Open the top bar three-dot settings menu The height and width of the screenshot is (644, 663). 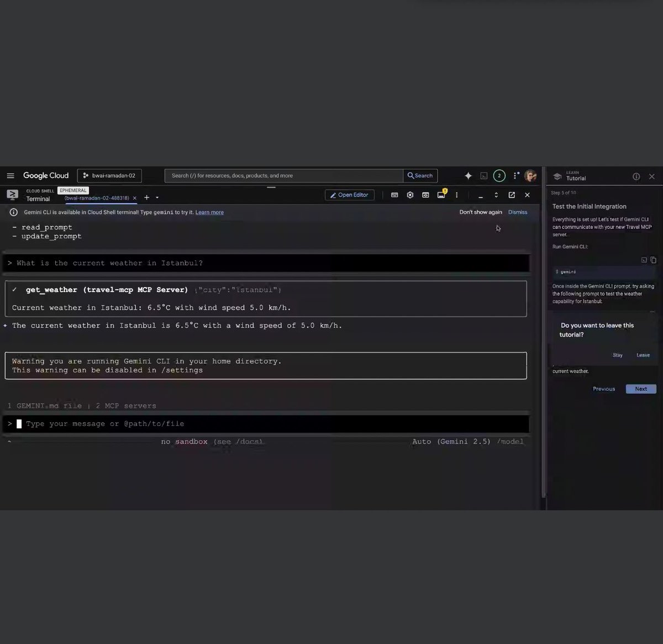click(x=515, y=176)
